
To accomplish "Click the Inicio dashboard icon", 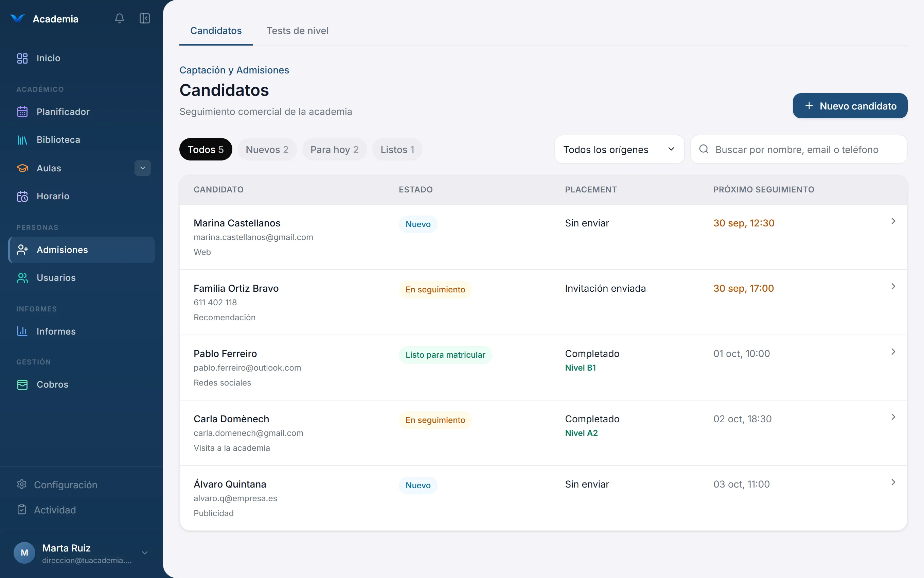I will click(x=22, y=58).
